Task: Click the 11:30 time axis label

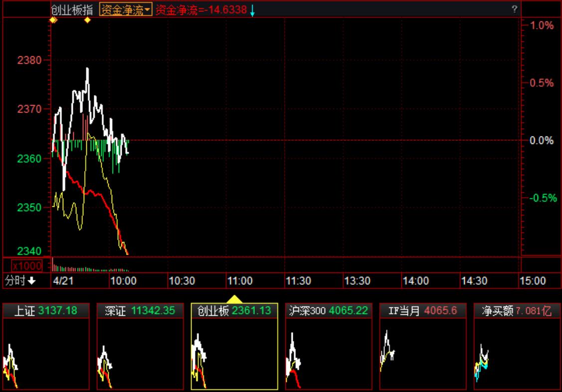Action: pyautogui.click(x=298, y=281)
